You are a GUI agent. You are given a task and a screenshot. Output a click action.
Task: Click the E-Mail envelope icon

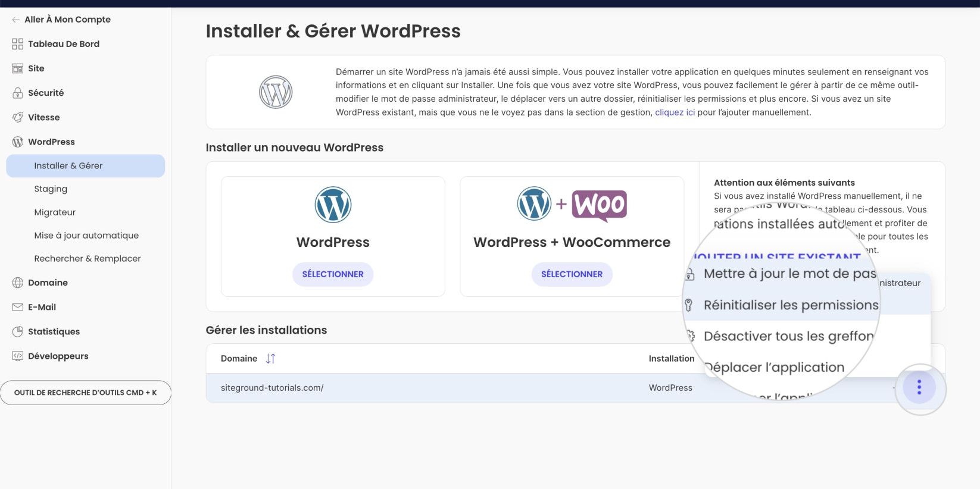[x=18, y=307]
